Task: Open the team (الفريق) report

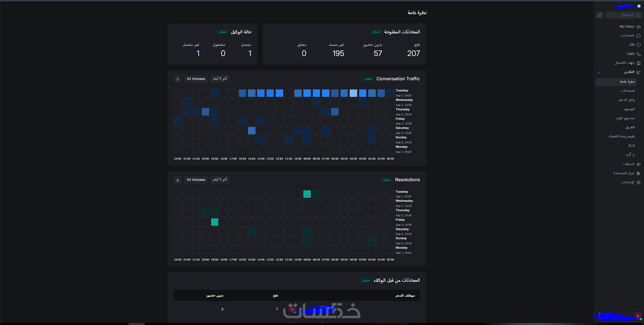Action: [x=630, y=127]
